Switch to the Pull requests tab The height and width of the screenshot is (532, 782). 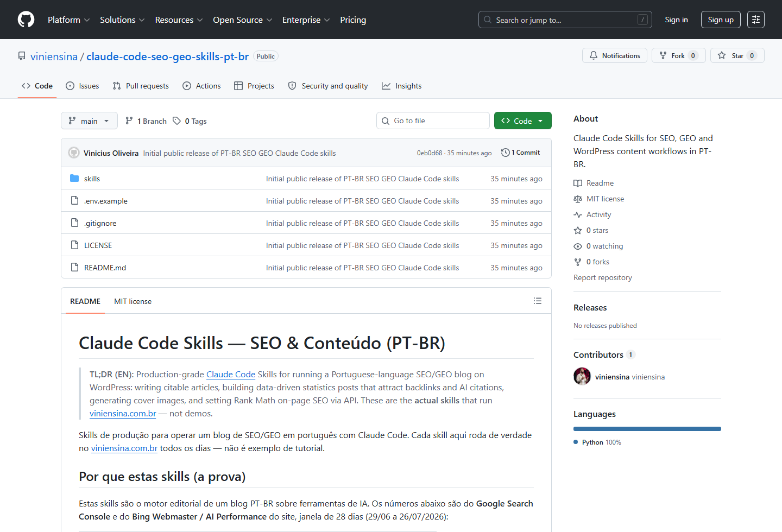point(141,86)
